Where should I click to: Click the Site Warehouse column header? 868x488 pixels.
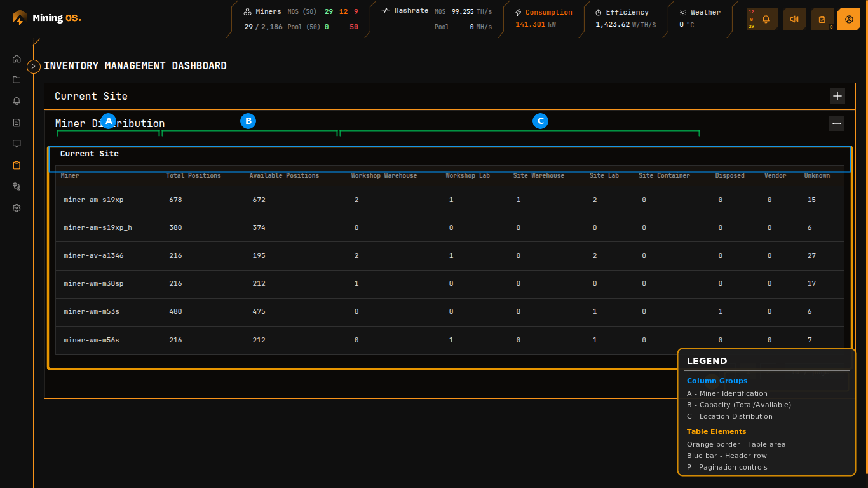[538, 175]
